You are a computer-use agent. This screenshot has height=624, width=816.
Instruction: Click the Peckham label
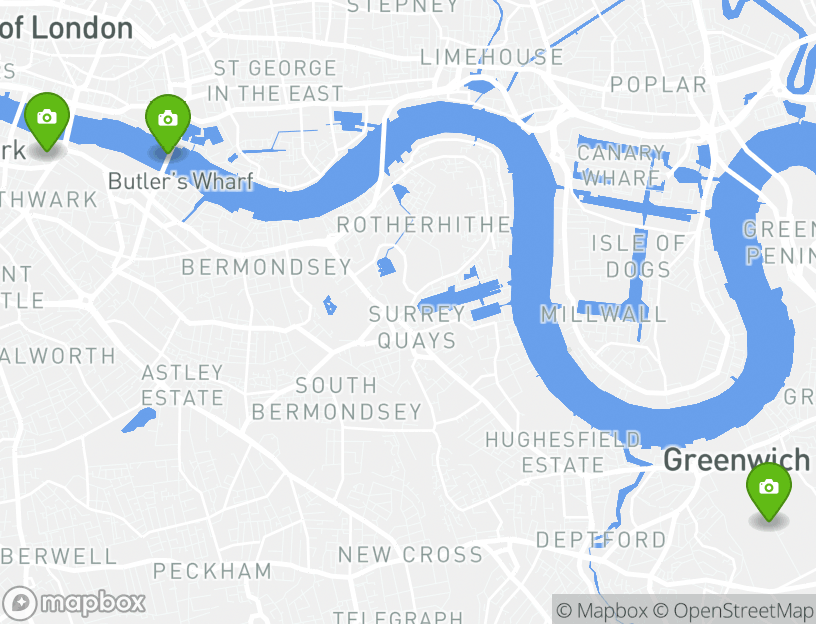click(x=212, y=571)
